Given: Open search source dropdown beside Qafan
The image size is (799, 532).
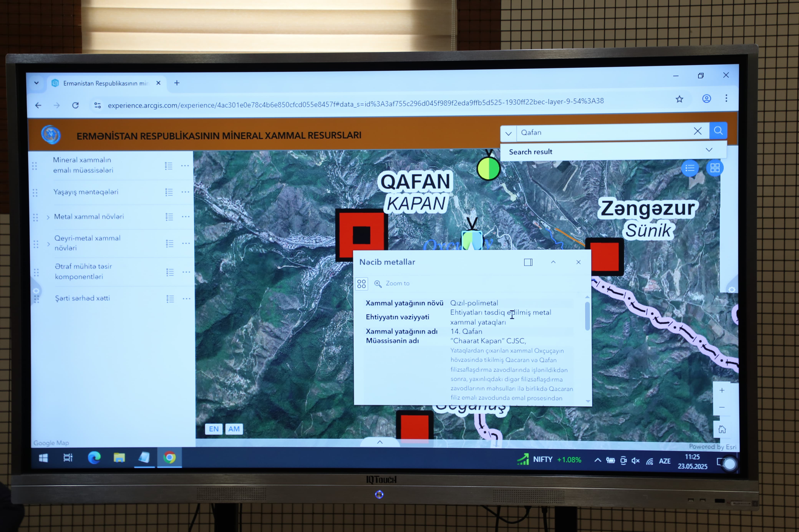Looking at the screenshot, I should tap(508, 133).
